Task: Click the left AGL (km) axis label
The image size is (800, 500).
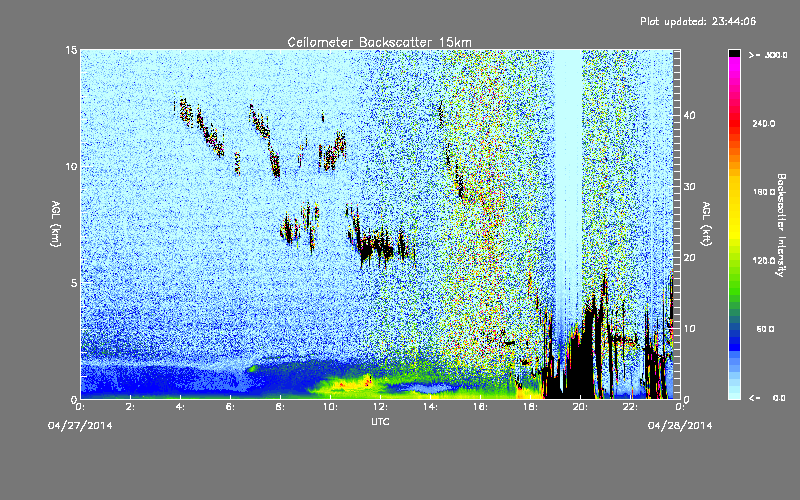Action: pos(56,223)
